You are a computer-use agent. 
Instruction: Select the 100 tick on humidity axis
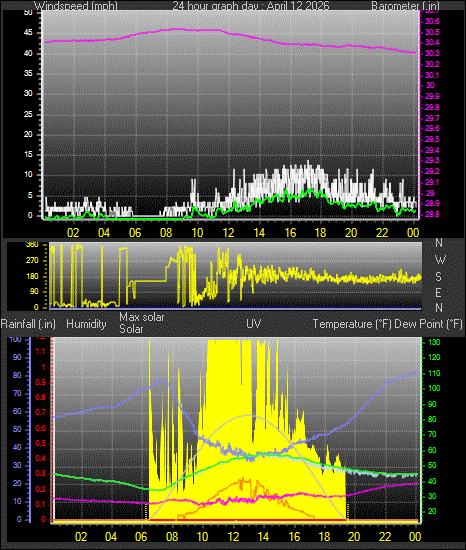[15, 340]
